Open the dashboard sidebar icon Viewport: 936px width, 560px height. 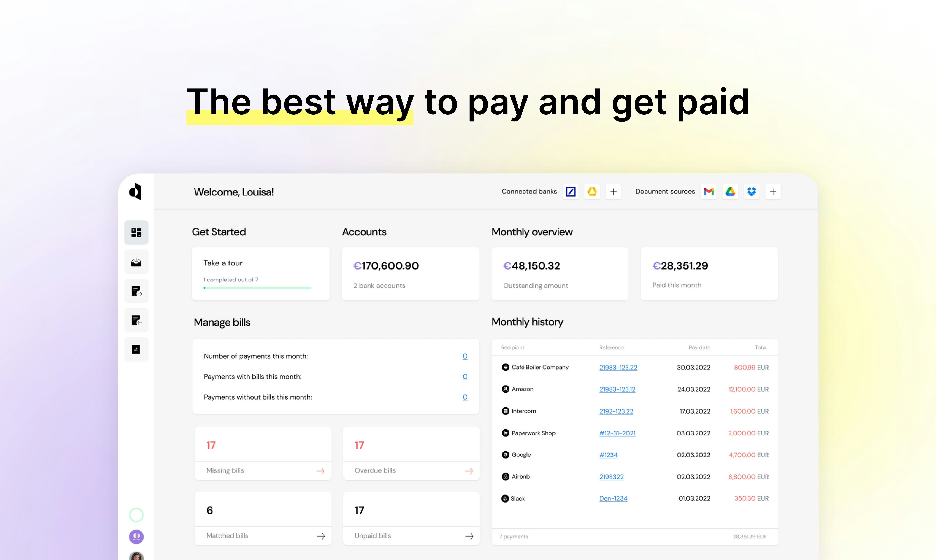(136, 232)
